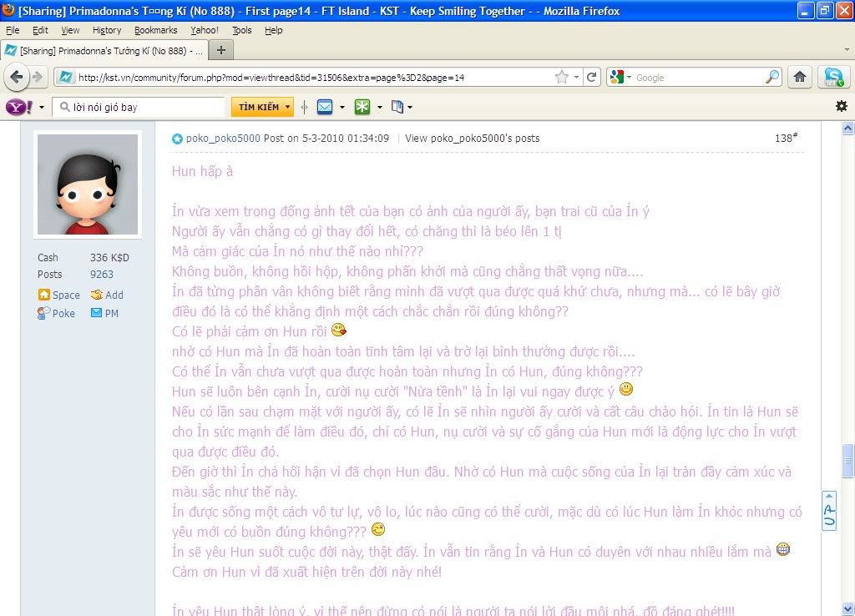Open a new tab with plus button
The width and height of the screenshot is (855, 616).
(x=220, y=50)
